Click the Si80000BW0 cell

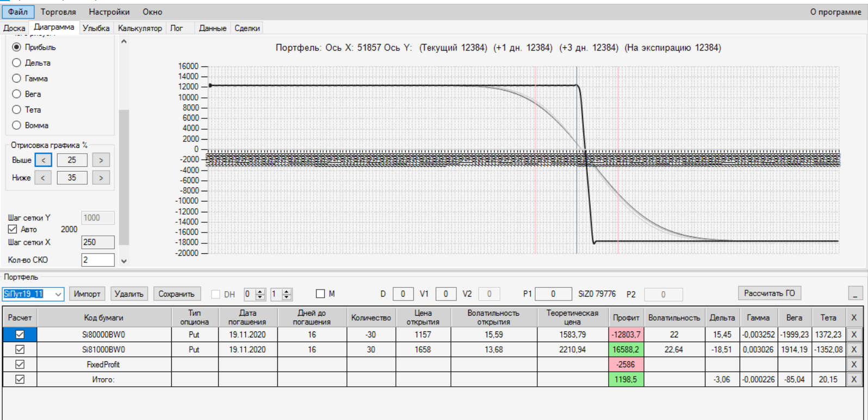(x=104, y=335)
